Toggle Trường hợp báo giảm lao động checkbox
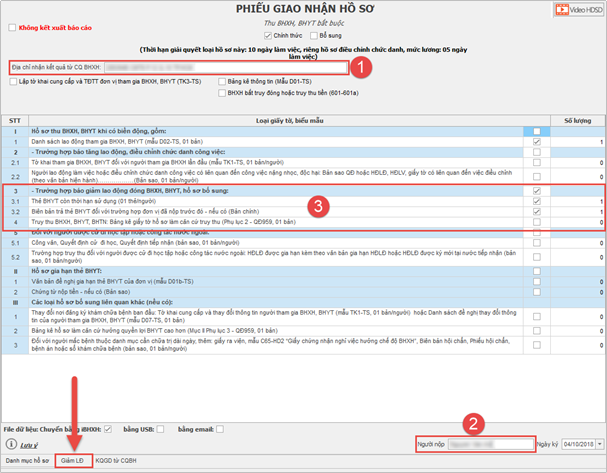This screenshot has width=607, height=473. tap(537, 191)
